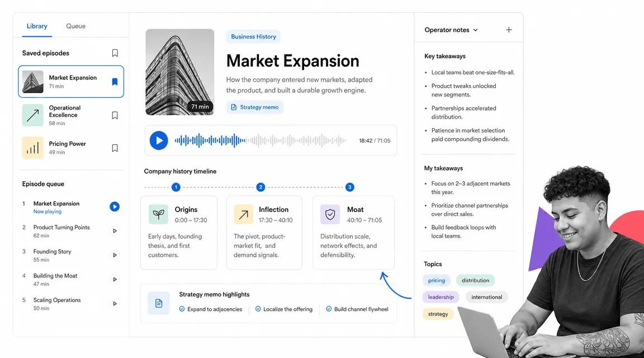The image size is (644, 358).
Task: Click the 71 min badge on cover
Action: click(x=200, y=107)
